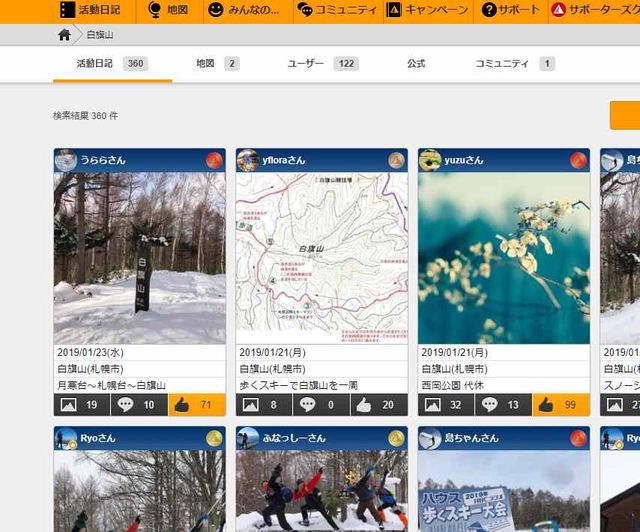The height and width of the screenshot is (532, 640).
Task: Click the red badge on yuzuさん card
Action: point(578,160)
